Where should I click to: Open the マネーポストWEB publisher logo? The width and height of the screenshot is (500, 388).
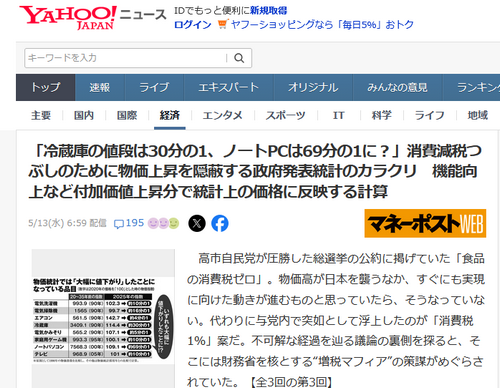425,223
